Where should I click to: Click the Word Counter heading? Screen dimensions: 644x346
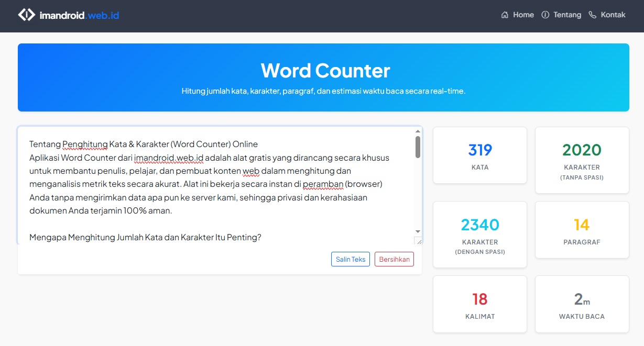(325, 71)
